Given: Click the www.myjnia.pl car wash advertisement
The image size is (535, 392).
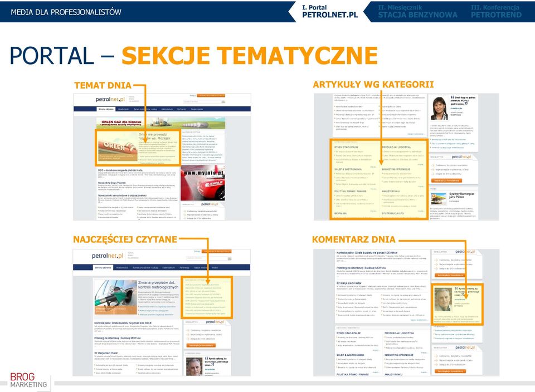Looking at the screenshot, I should click(203, 183).
